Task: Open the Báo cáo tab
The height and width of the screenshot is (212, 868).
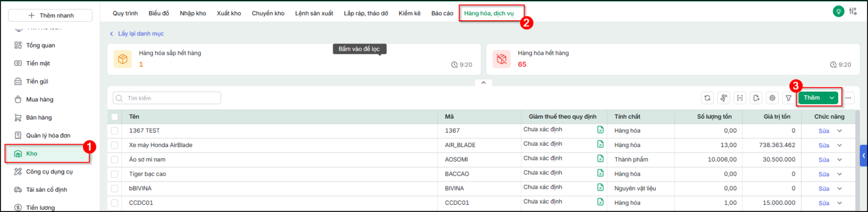Action: pyautogui.click(x=442, y=14)
